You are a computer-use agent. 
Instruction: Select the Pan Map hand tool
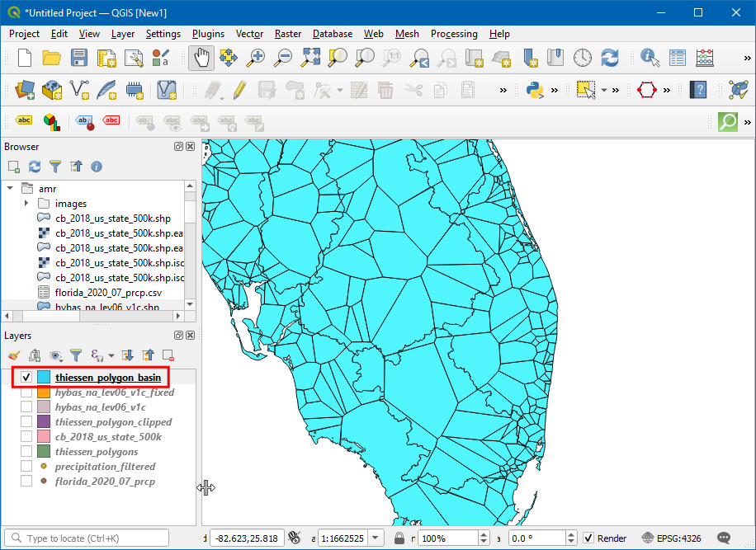201,58
